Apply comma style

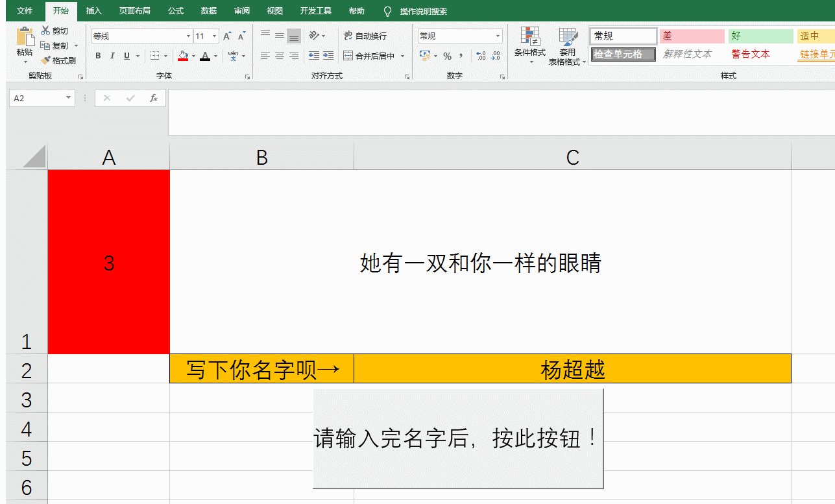tap(461, 56)
